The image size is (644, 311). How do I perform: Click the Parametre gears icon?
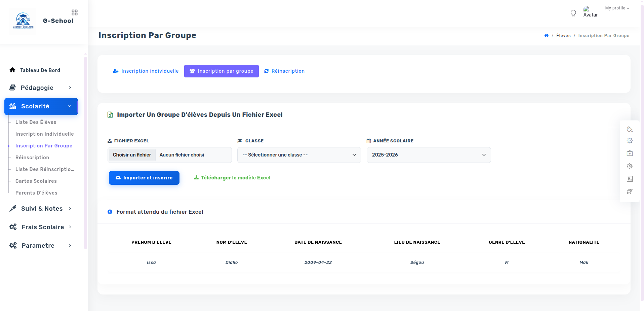coord(13,245)
